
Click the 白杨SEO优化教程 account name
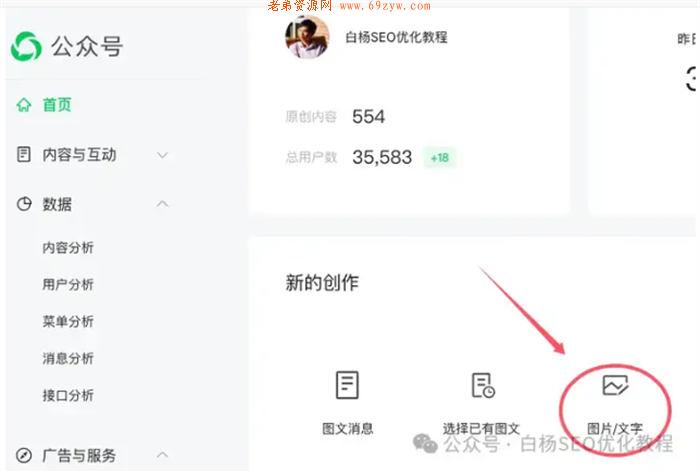pyautogui.click(x=396, y=37)
